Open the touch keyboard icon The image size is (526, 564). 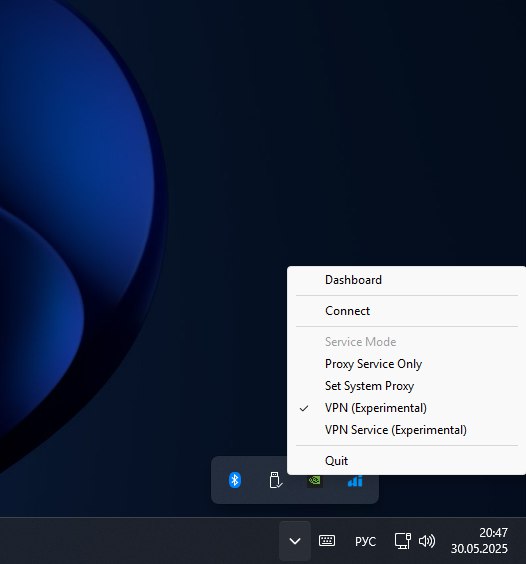pyautogui.click(x=327, y=541)
